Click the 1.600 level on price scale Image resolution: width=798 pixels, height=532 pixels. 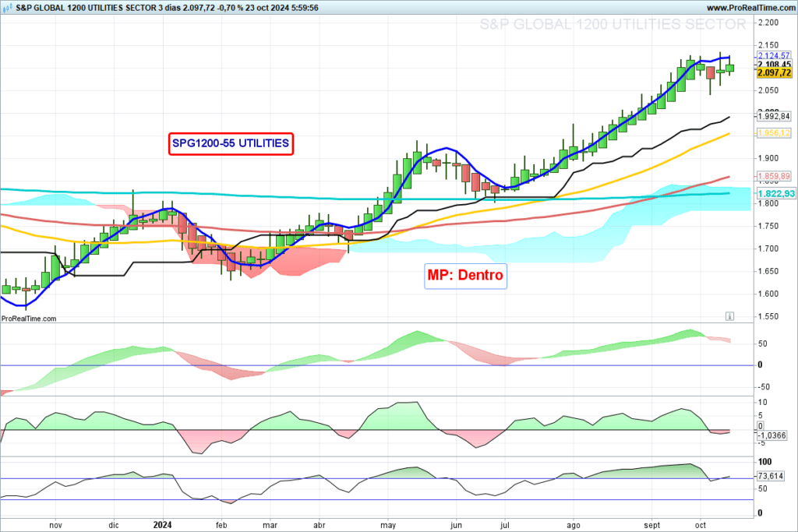pyautogui.click(x=768, y=294)
